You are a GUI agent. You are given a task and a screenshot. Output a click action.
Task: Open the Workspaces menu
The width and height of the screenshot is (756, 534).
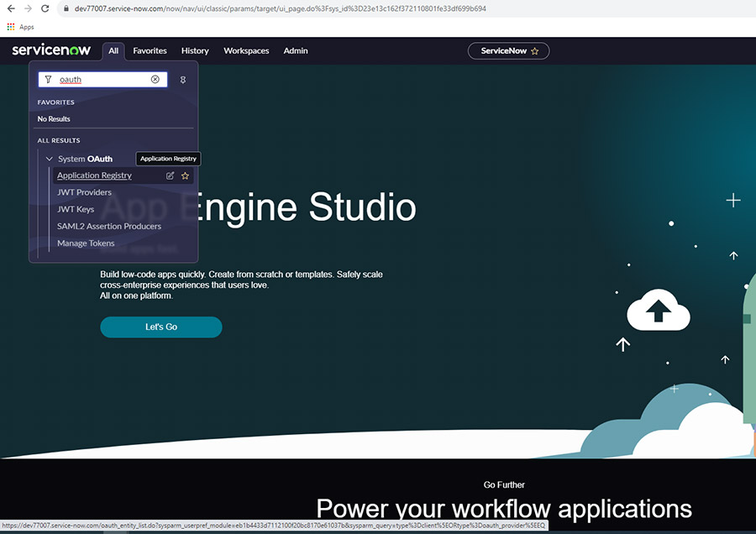point(246,50)
